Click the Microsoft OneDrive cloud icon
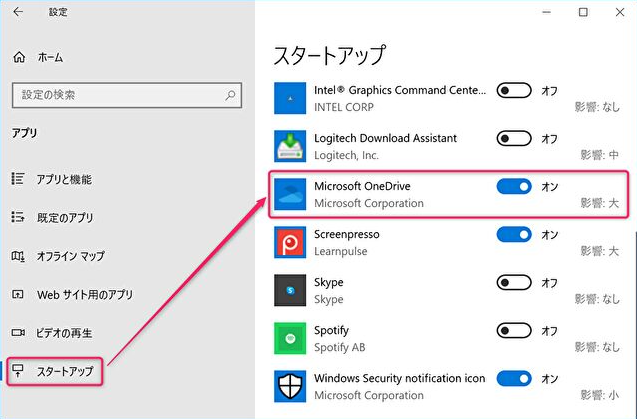Viewport: 637px width, 419px height. 291,194
